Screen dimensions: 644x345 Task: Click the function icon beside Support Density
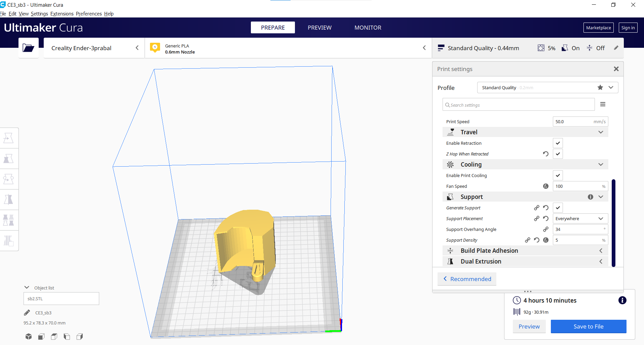tap(546, 240)
